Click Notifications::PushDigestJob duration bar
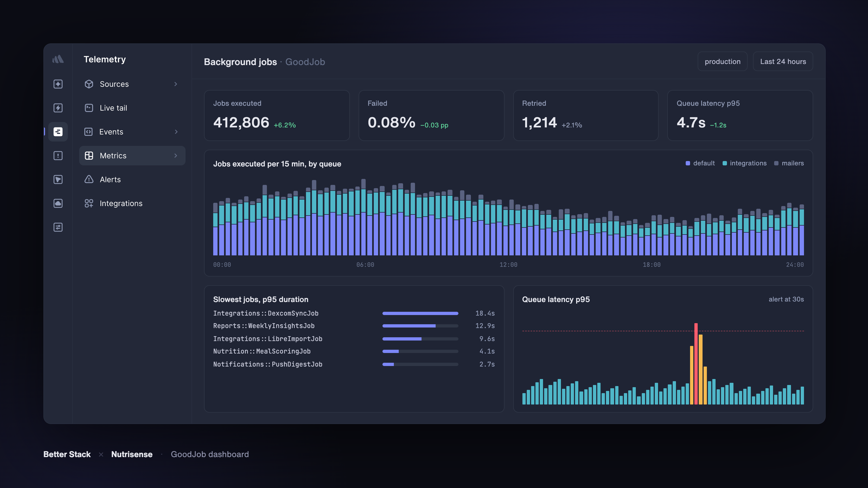 420,364
